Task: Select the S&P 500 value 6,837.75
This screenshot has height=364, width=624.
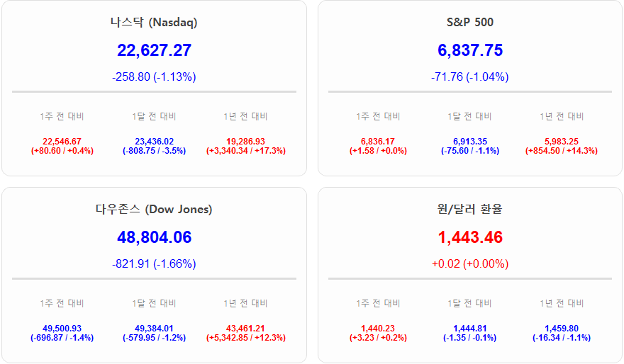Action: (469, 50)
